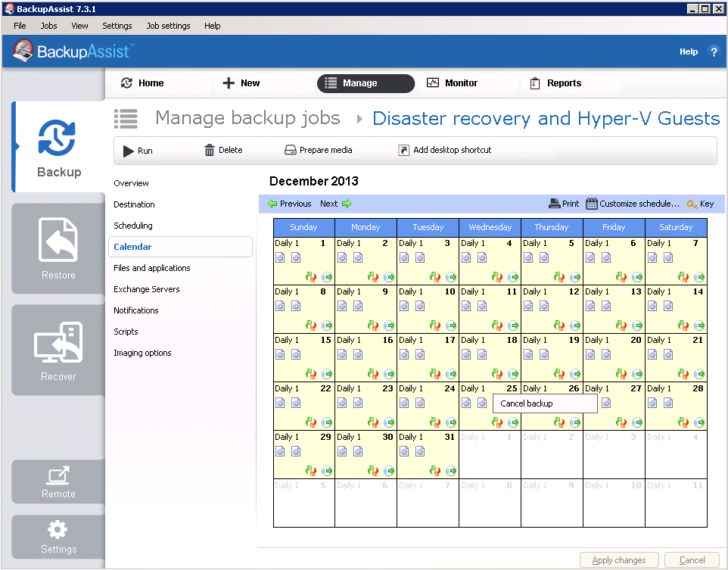Click the red-green arrows icon on December 16

point(373,373)
